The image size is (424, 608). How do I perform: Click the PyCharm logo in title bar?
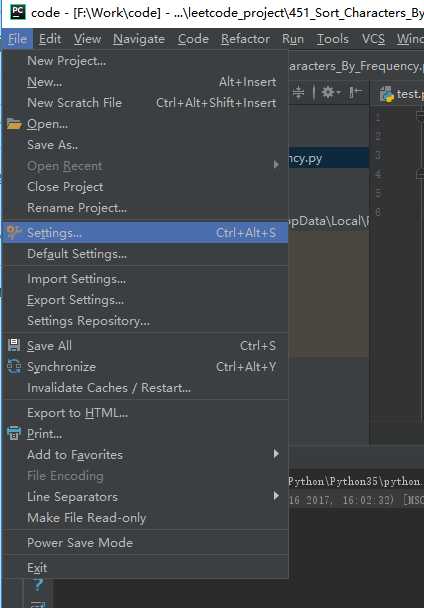(x=17, y=12)
